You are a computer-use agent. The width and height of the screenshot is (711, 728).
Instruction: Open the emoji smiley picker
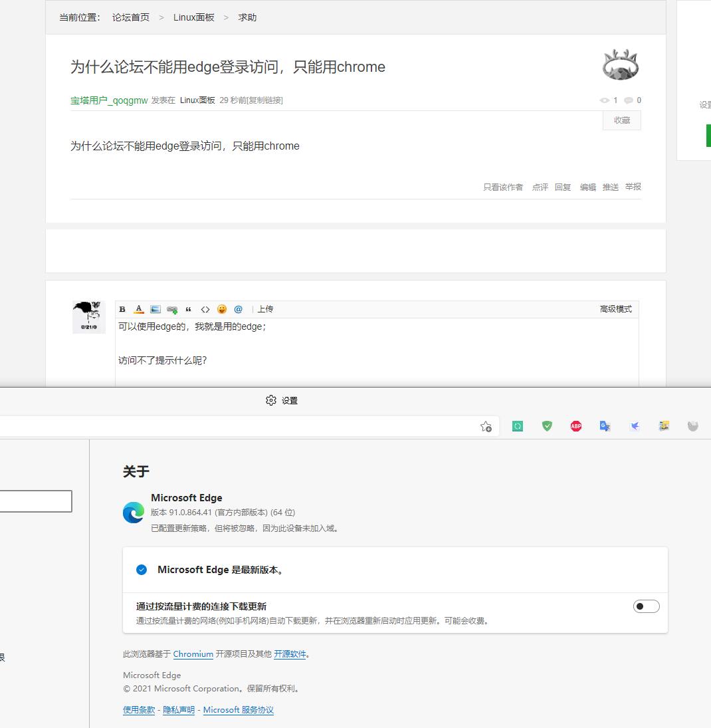point(222,309)
